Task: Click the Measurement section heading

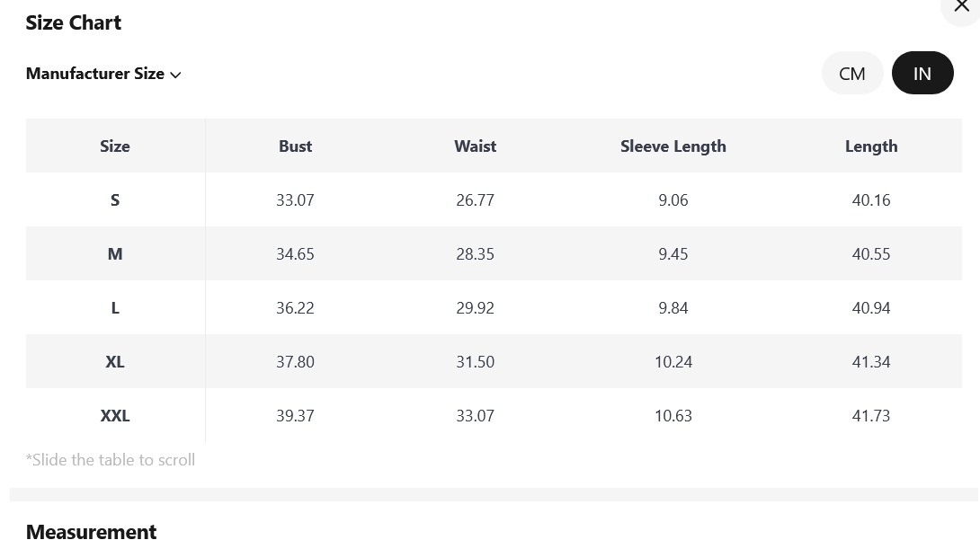Action: click(x=91, y=531)
